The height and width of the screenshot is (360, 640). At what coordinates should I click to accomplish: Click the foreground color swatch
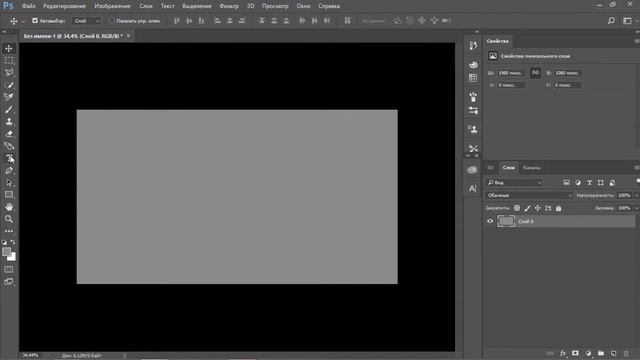click(6, 252)
